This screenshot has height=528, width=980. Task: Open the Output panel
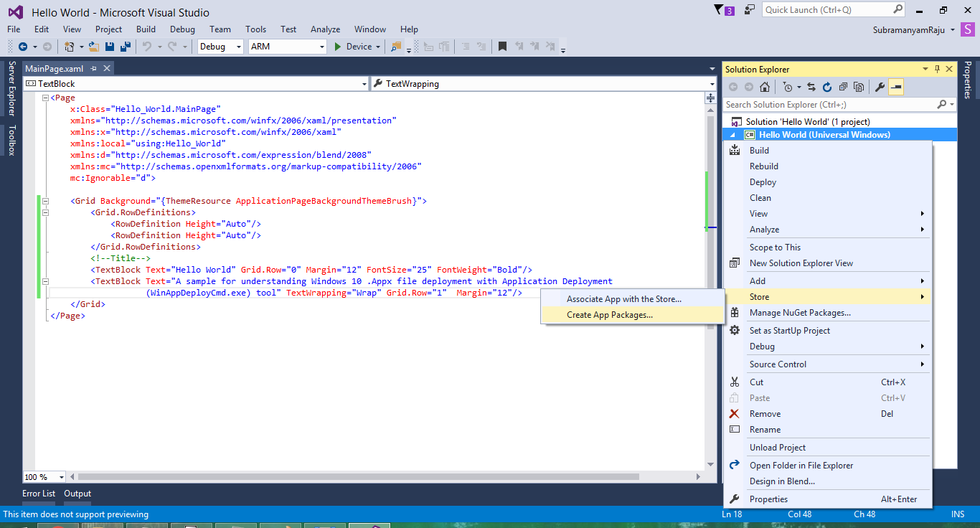click(77, 494)
